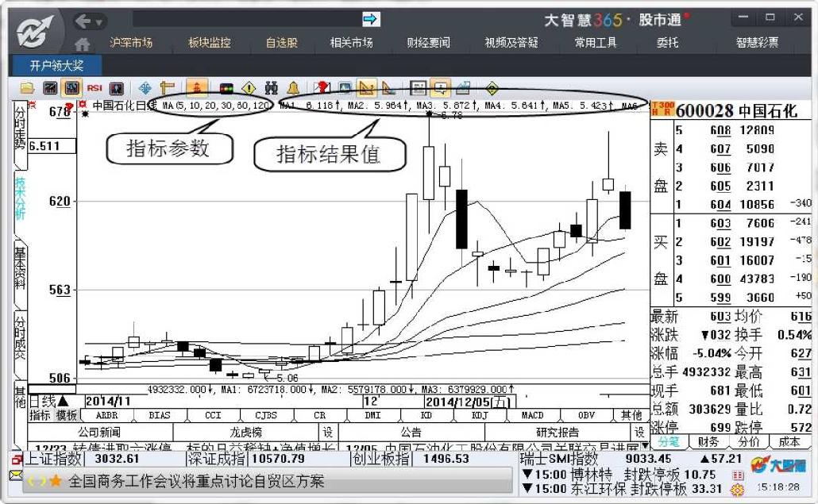Click the blue four-way arrows move icon
Image resolution: width=818 pixels, height=504 pixels.
(145, 88)
